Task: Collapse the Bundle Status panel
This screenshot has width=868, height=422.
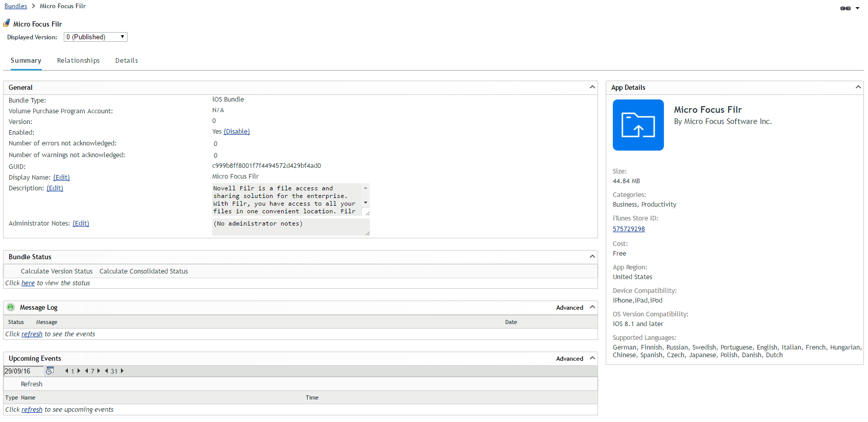Action: pyautogui.click(x=592, y=257)
